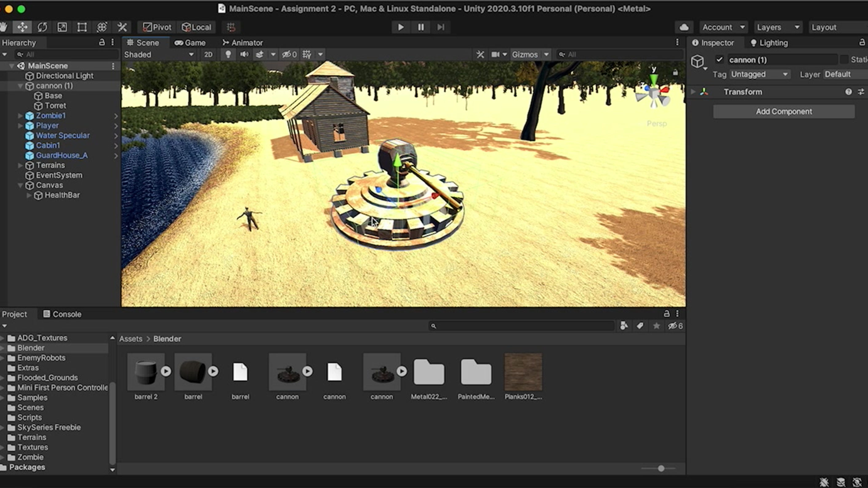This screenshot has height=488, width=868.
Task: Uncheck the cannon (1) active checkbox
Action: [719, 60]
